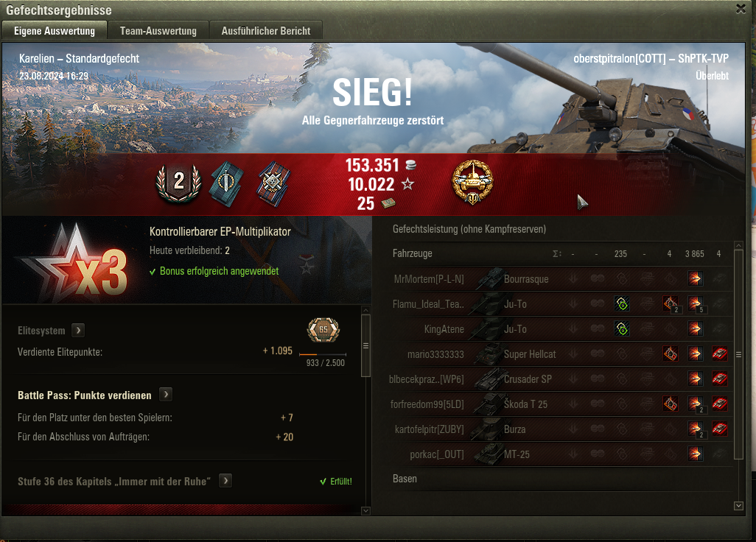Click the teal sword medal ribbon

226,183
